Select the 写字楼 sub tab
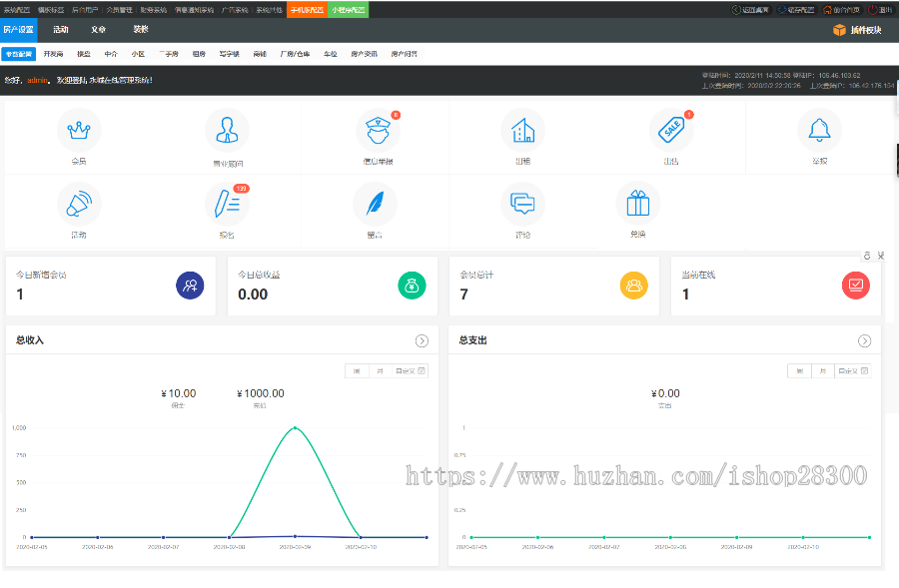Viewport: 899px width, 588px height. tap(230, 54)
